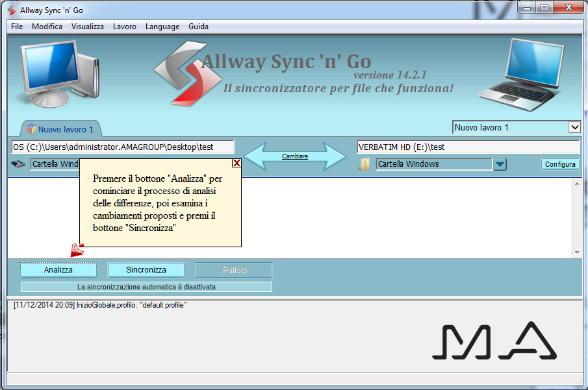Click the results list scrollbar up arrow
The image size is (588, 390).
(577, 183)
